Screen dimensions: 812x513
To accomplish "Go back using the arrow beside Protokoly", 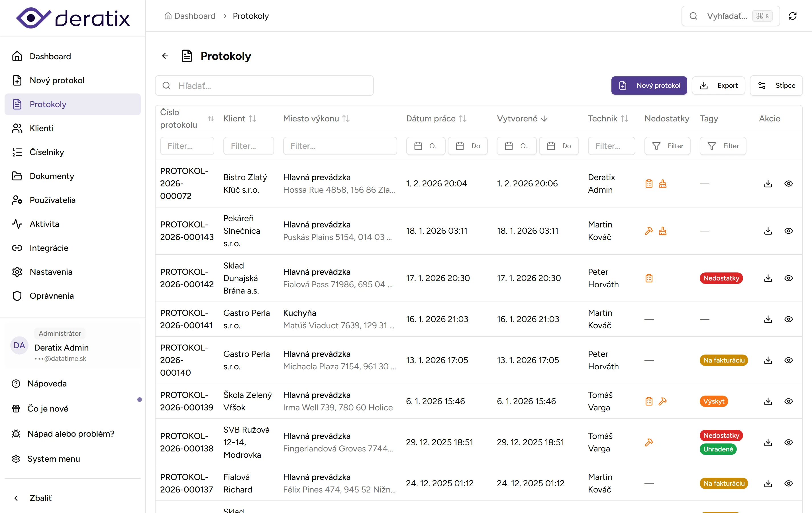I will (165, 56).
